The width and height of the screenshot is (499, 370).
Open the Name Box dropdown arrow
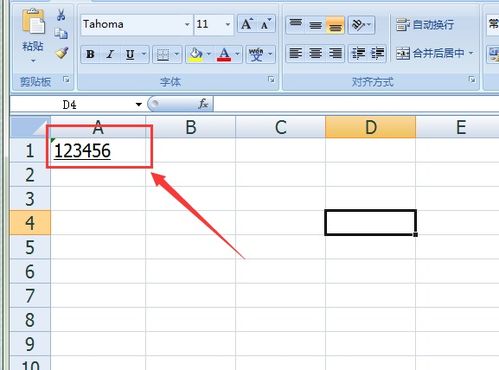coord(139,105)
